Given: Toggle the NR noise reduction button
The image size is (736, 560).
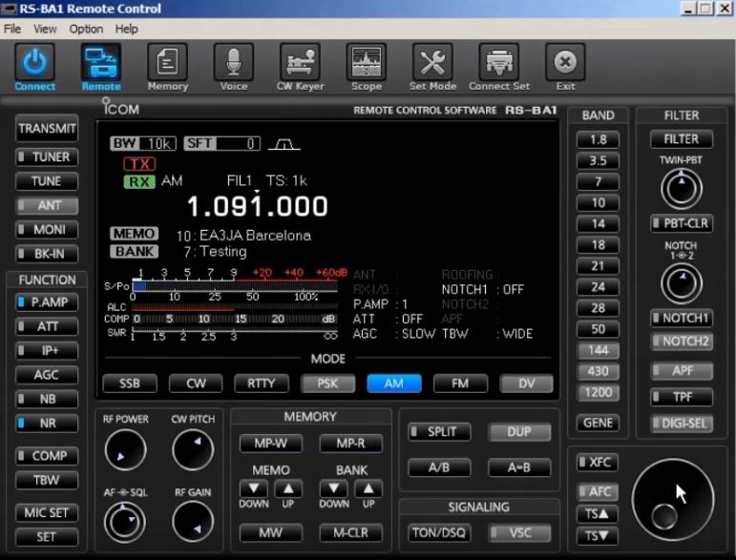Looking at the screenshot, I should (47, 423).
